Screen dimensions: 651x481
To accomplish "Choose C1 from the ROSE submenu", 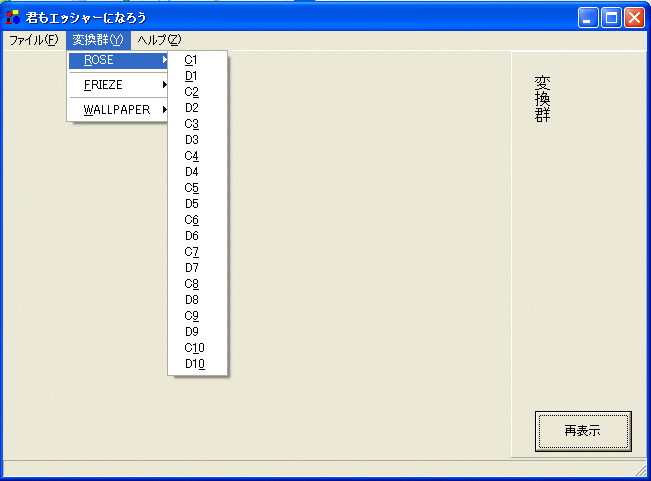I will click(x=198, y=60).
